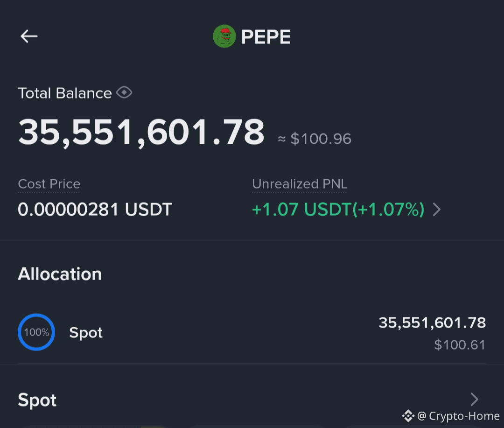Tap the PEPE coin logo icon
Viewport: 504px width, 428px height.
(224, 36)
